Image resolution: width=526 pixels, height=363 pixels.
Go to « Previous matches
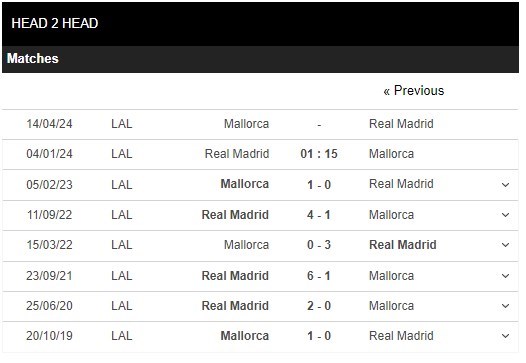[x=414, y=91]
